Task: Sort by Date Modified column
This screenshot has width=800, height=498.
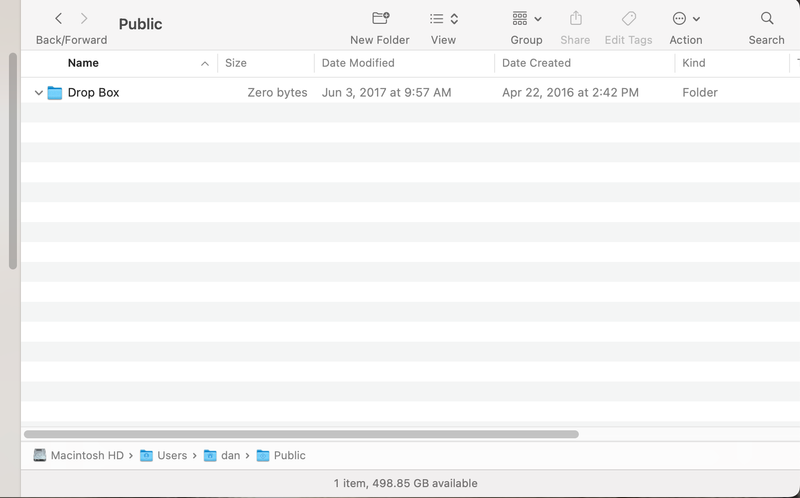Action: click(x=358, y=63)
